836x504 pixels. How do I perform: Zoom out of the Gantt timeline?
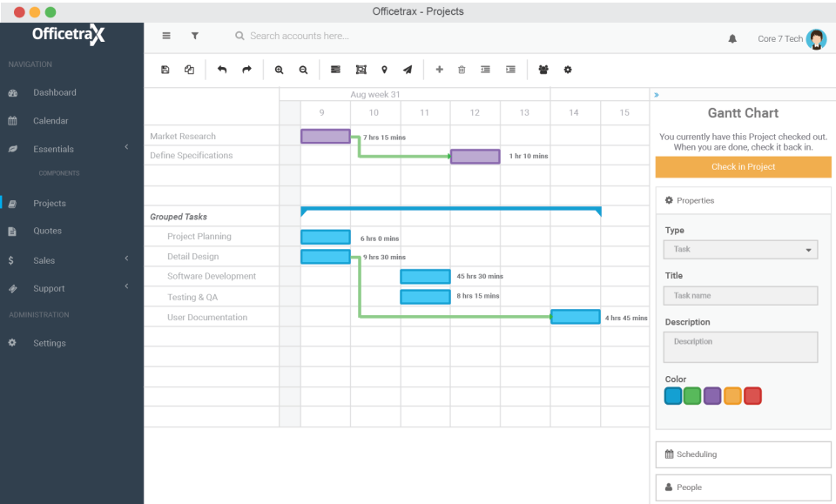click(303, 70)
